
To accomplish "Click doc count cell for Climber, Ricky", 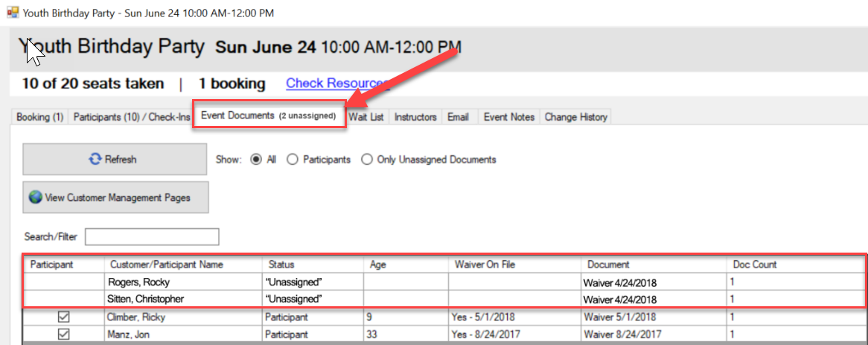I will 795,317.
